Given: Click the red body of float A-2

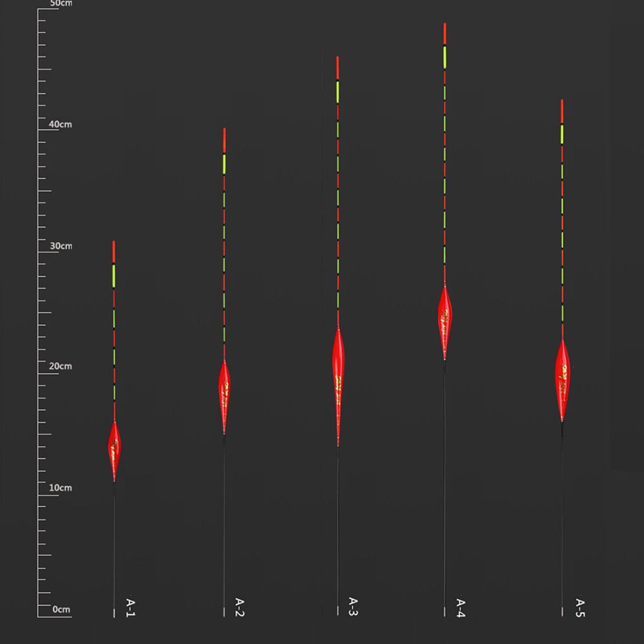Looking at the screenshot, I should click(224, 395).
